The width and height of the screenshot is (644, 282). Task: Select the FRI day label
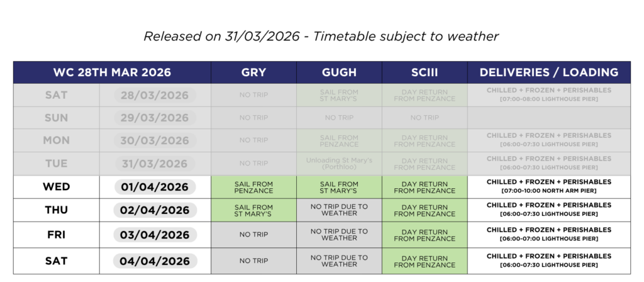[57, 235]
